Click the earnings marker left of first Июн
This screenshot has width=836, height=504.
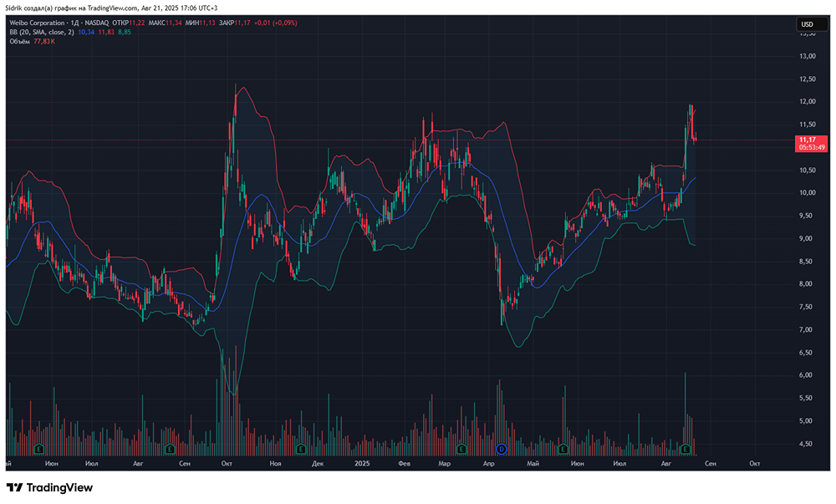point(38,449)
